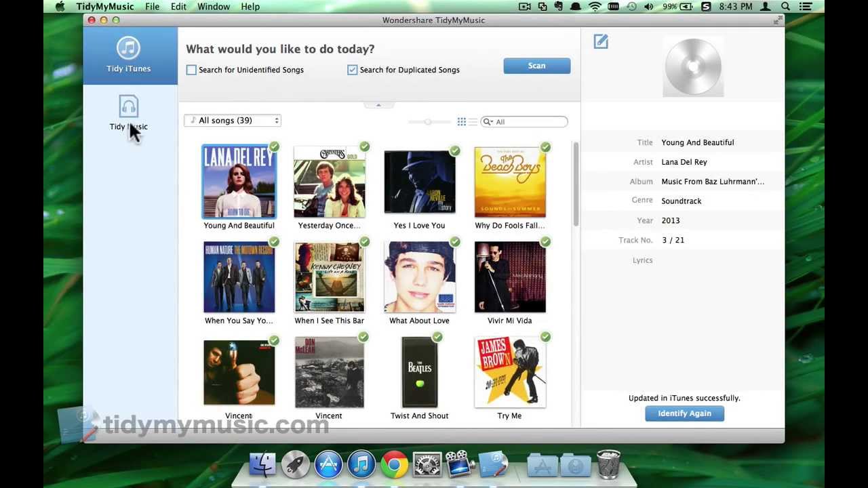Click the All search filter field

524,122
